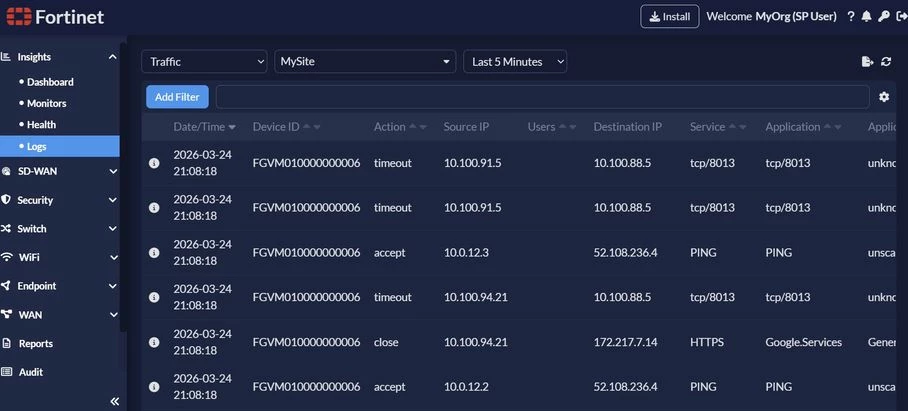This screenshot has width=908, height=411.
Task: Click HTTPS service cell
Action: tap(706, 342)
